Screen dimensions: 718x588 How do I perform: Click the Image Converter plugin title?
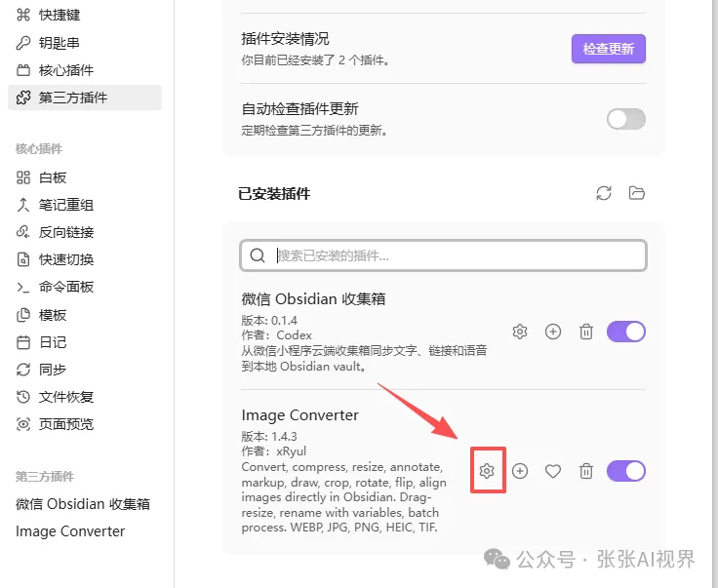pyautogui.click(x=299, y=415)
